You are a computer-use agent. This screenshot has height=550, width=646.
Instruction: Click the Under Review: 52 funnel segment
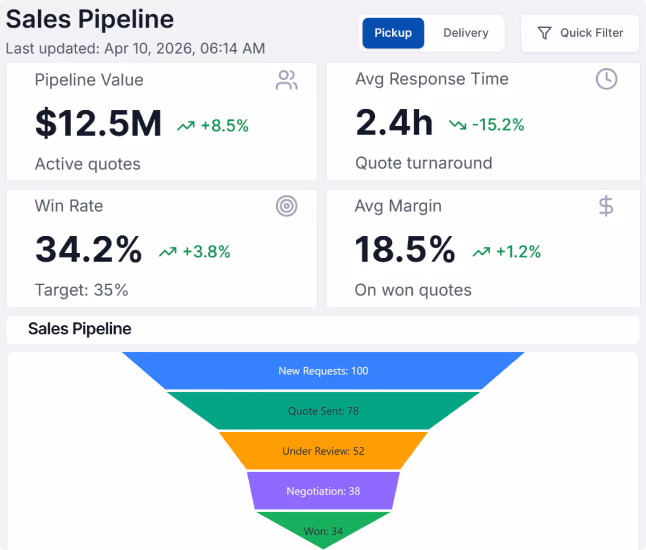pos(323,451)
